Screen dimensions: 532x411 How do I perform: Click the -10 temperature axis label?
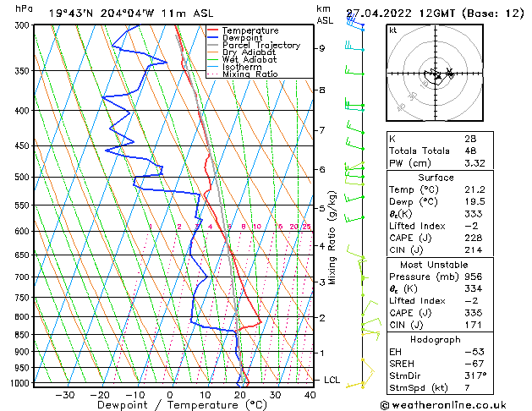click(135, 395)
